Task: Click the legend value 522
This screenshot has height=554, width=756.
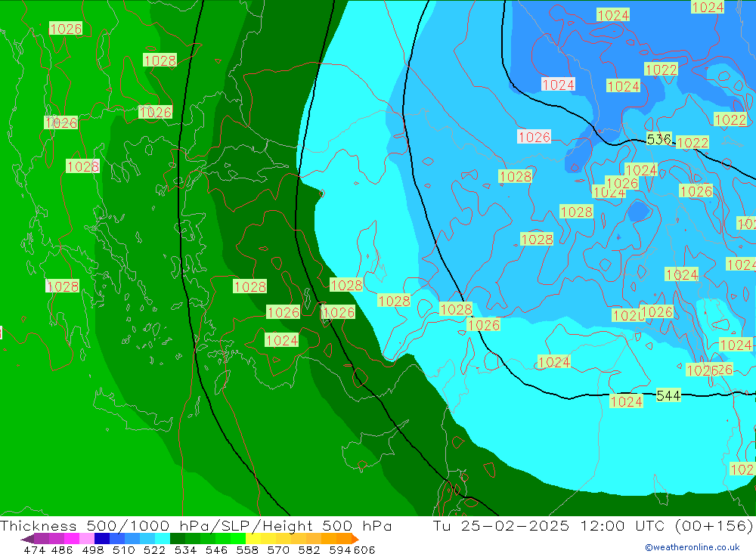Action: (x=154, y=549)
